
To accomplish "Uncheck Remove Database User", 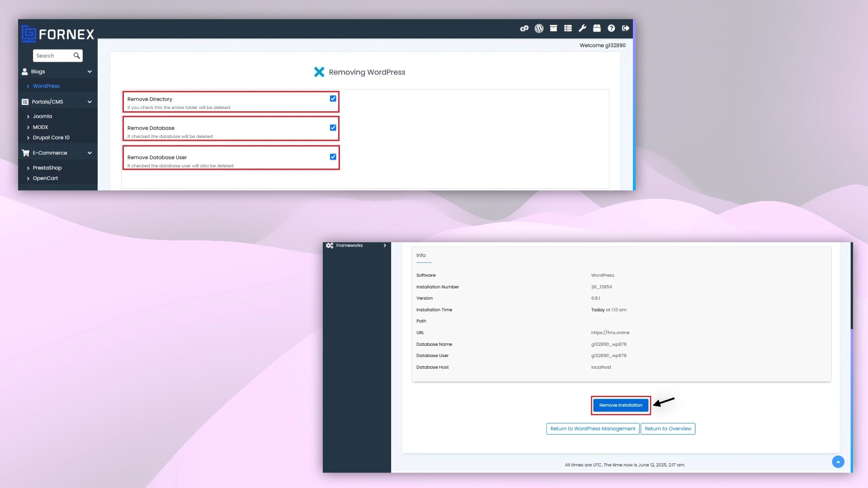I will pos(333,157).
